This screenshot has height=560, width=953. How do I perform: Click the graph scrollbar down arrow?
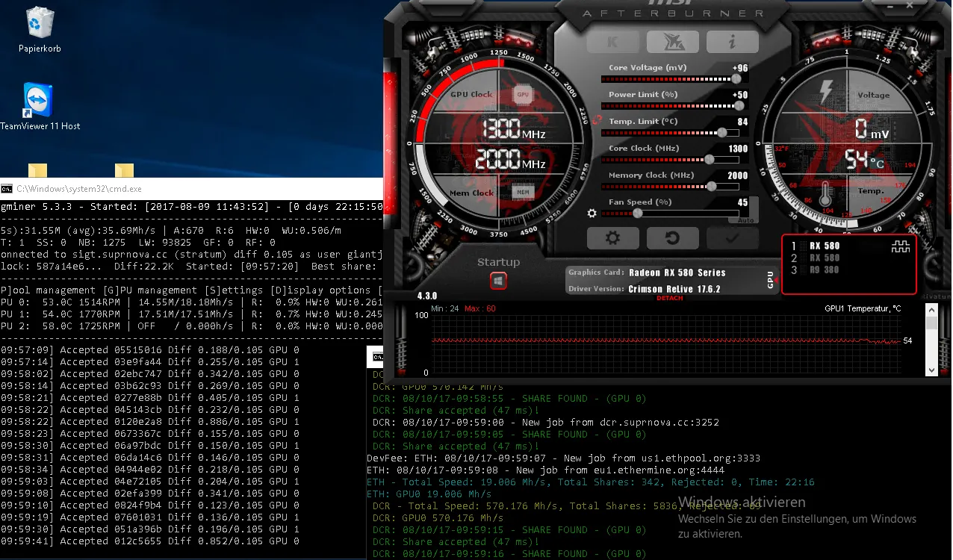[931, 370]
